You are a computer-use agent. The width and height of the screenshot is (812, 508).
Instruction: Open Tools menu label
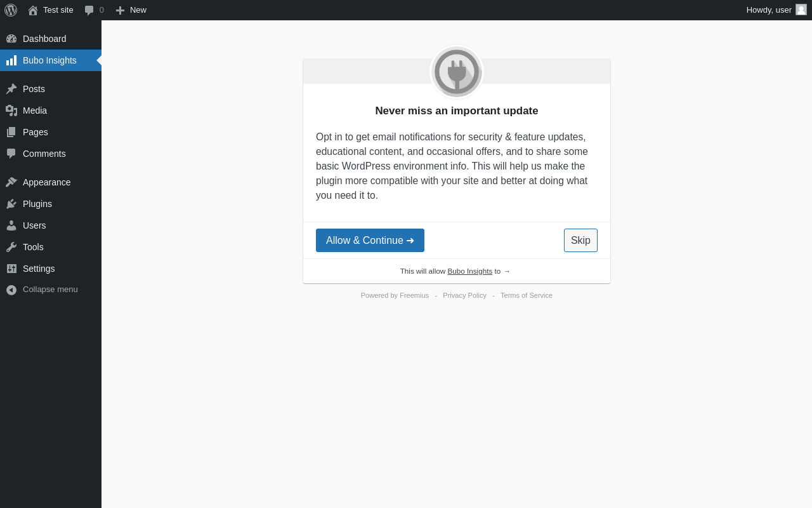(33, 247)
